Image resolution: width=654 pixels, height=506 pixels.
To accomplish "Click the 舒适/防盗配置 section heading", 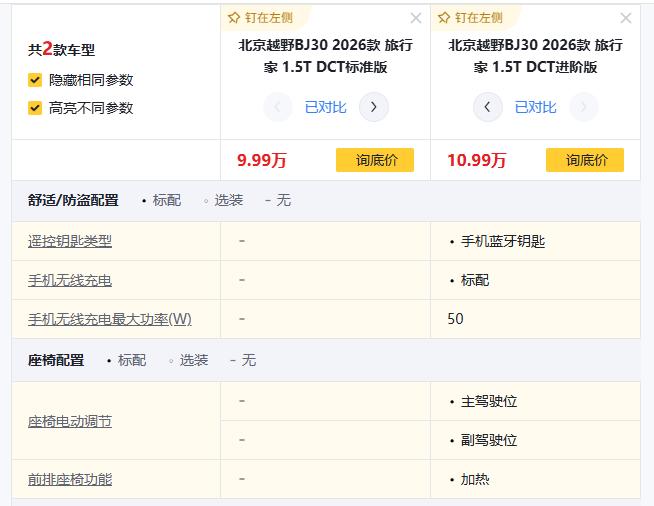I will [73, 200].
